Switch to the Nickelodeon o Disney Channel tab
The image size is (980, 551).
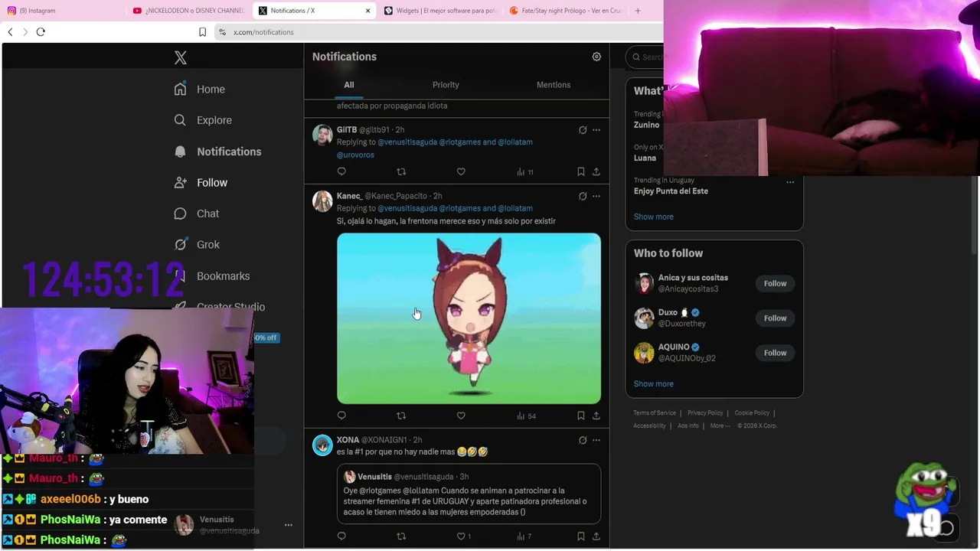pos(188,11)
